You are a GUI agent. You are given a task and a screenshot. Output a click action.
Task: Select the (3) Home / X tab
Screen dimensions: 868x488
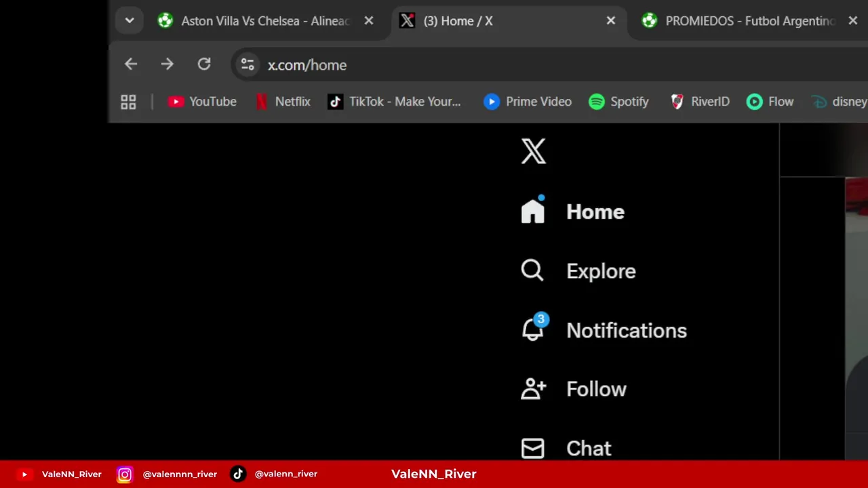point(509,21)
